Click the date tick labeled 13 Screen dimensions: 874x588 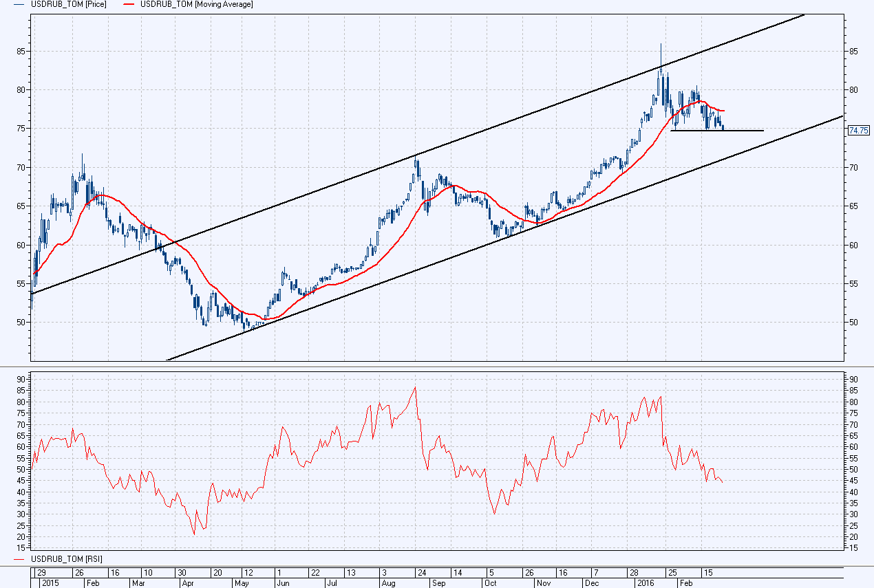tap(350, 572)
